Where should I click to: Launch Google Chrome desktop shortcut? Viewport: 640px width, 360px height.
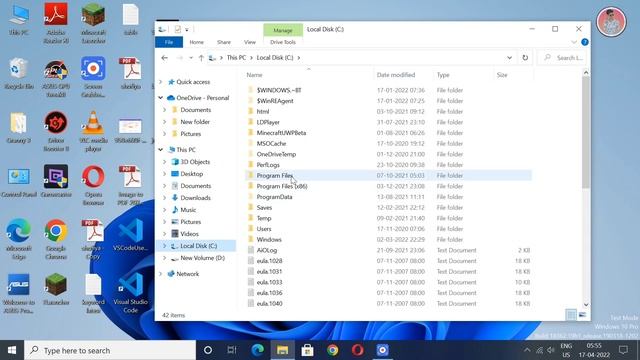coord(56,239)
